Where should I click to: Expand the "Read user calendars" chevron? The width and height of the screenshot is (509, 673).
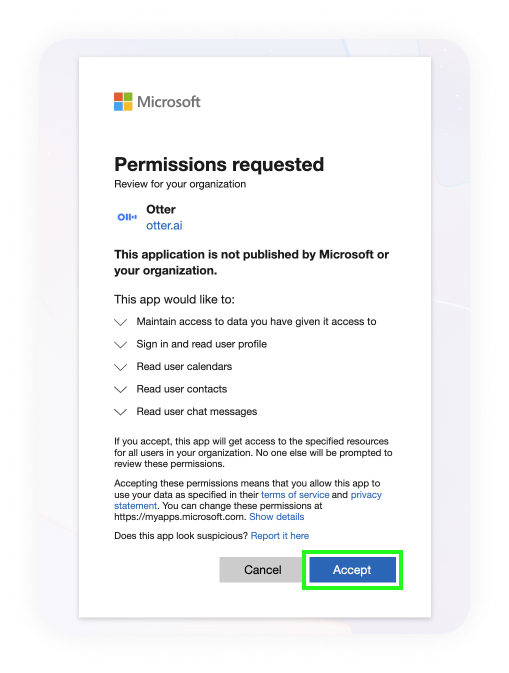point(121,367)
